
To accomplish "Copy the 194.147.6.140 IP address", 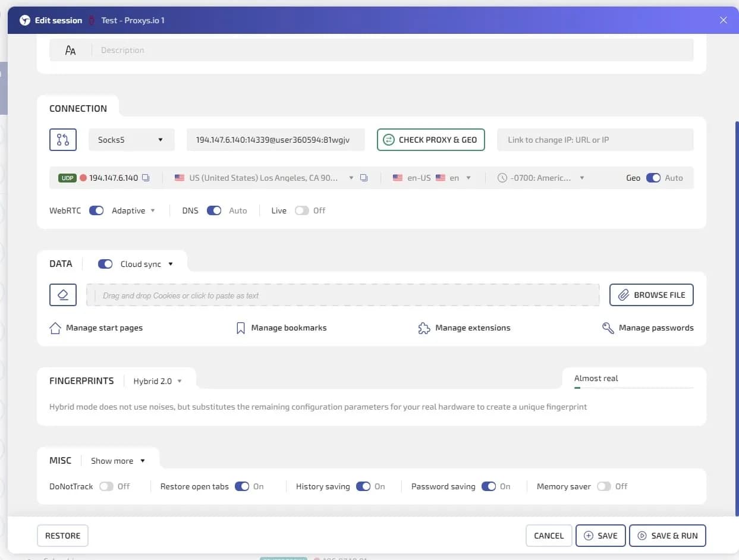I will point(146,178).
